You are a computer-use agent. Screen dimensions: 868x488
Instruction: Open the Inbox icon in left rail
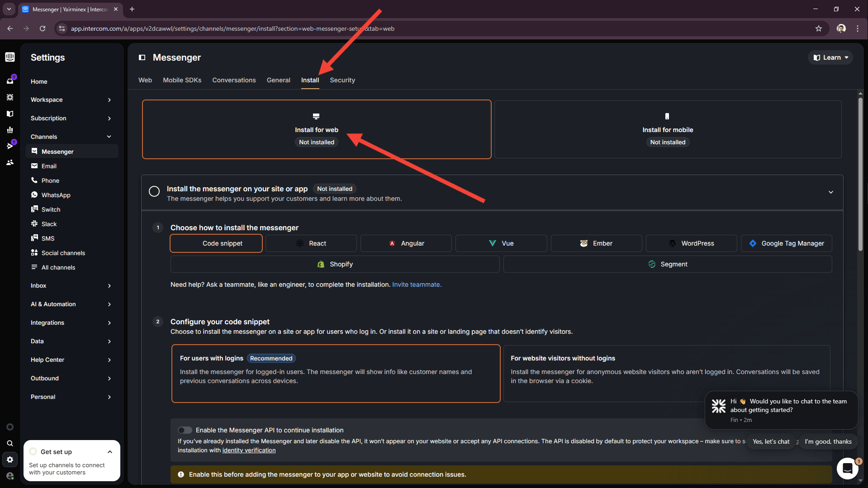pyautogui.click(x=10, y=81)
